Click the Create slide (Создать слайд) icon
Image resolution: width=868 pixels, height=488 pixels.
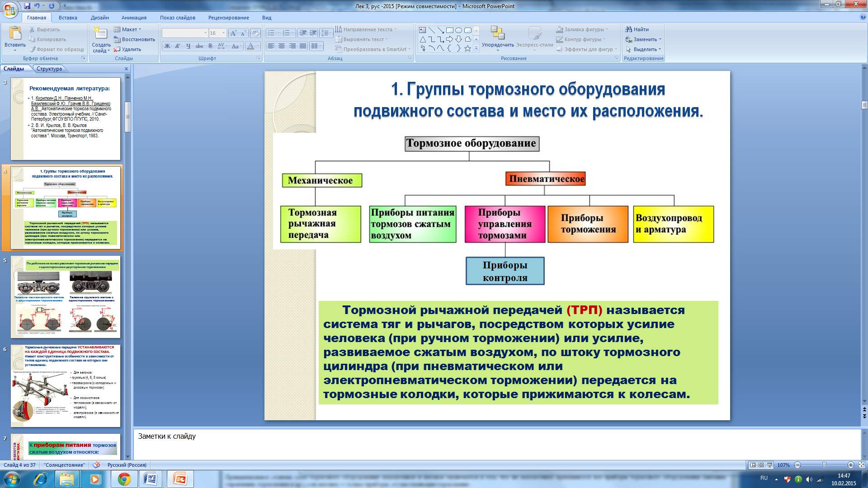point(100,33)
